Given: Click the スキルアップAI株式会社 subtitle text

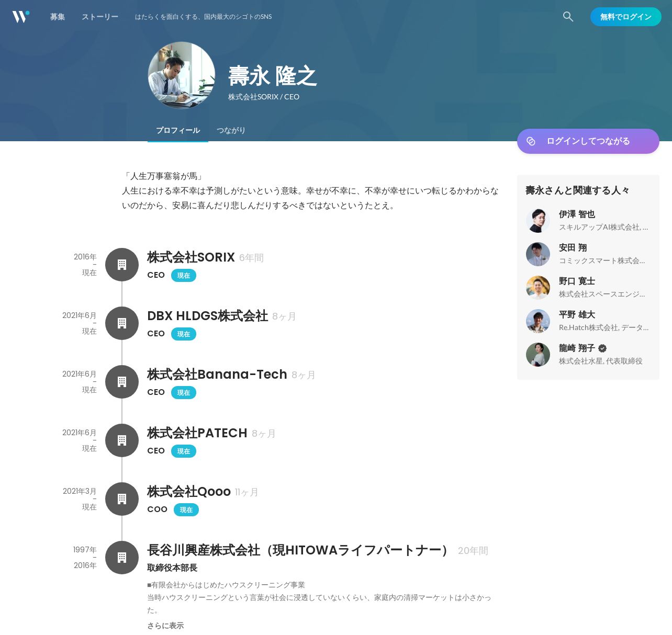Looking at the screenshot, I should tap(603, 227).
